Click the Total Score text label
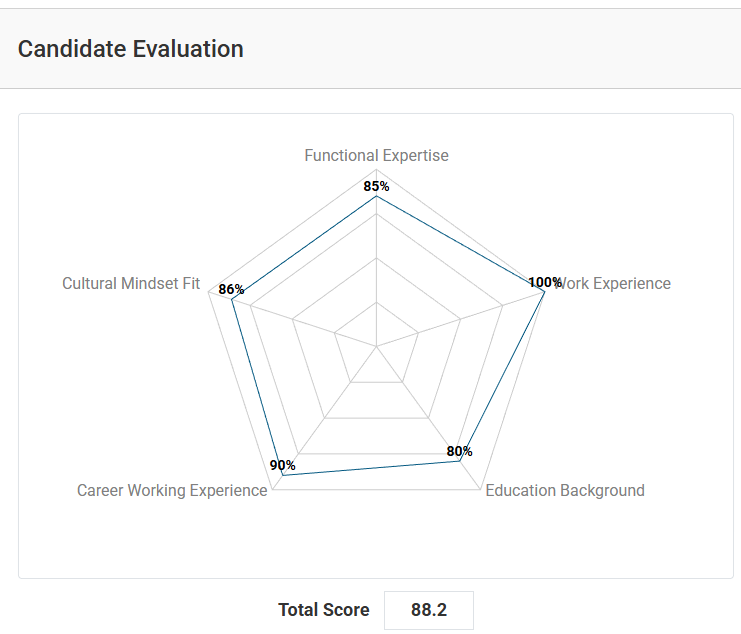741x634 pixels. coord(323,610)
